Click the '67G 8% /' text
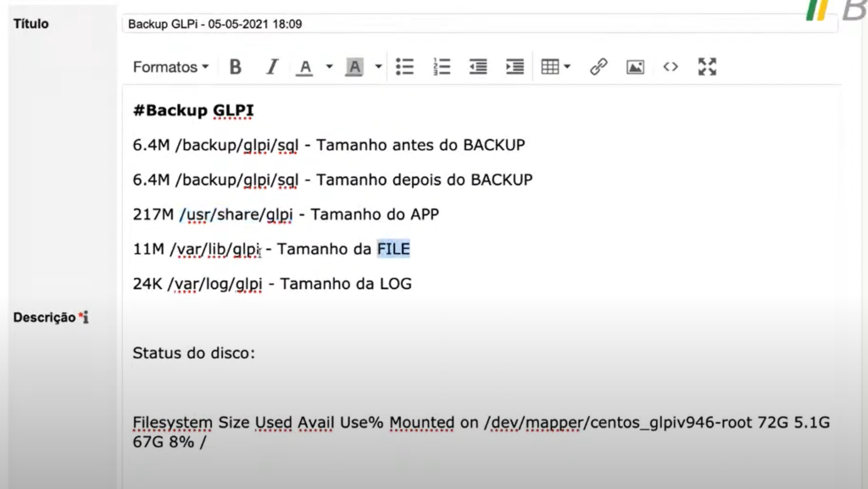The height and width of the screenshot is (489, 868). (x=170, y=442)
